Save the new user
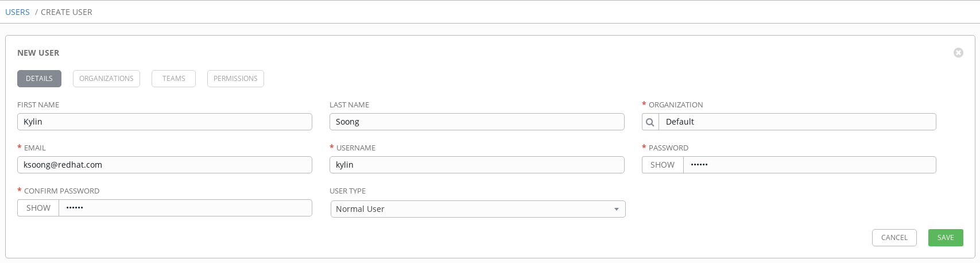The image size is (980, 263). [946, 238]
